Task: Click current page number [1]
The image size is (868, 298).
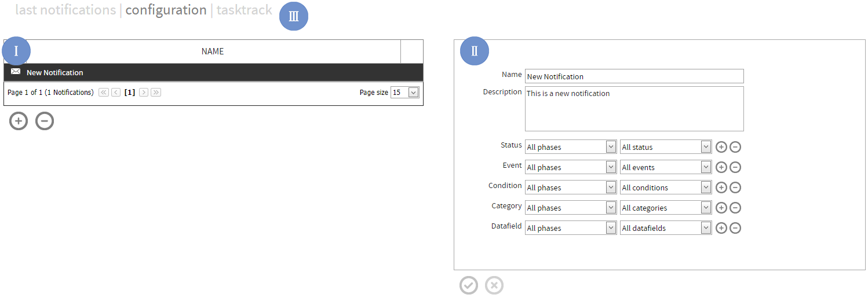Action: tap(130, 92)
